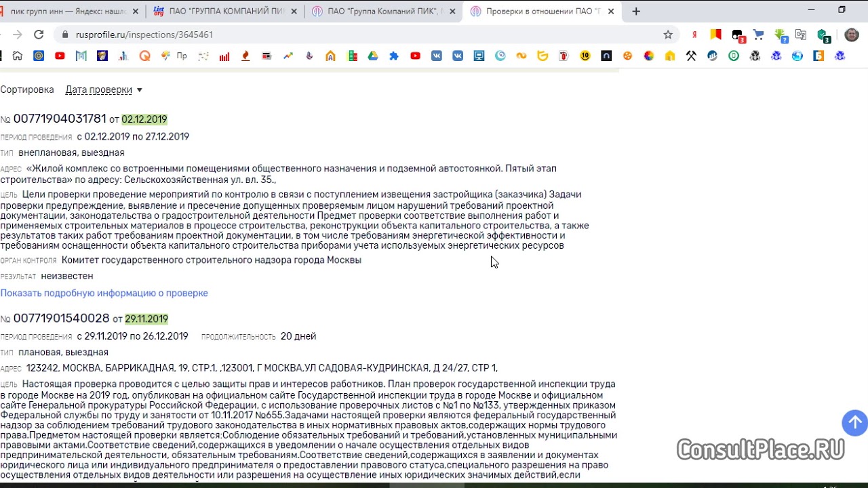Screen dimensions: 868x488
Task: Open the color wheel bookmark
Action: tap(649, 56)
